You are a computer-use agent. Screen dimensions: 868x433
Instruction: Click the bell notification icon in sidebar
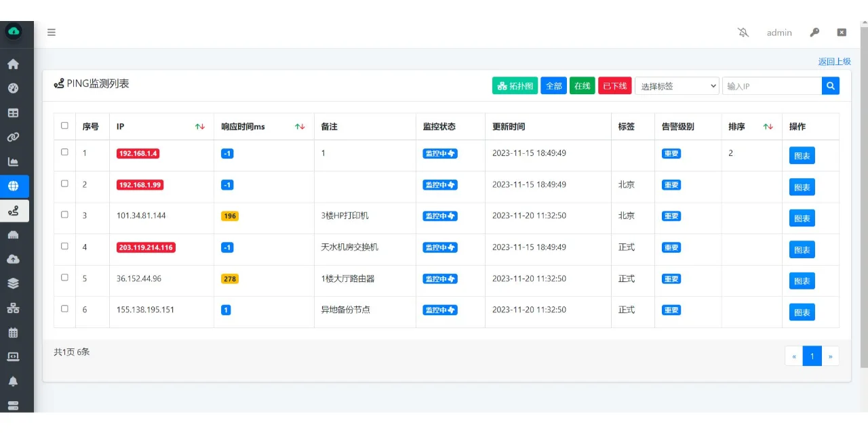click(x=15, y=381)
